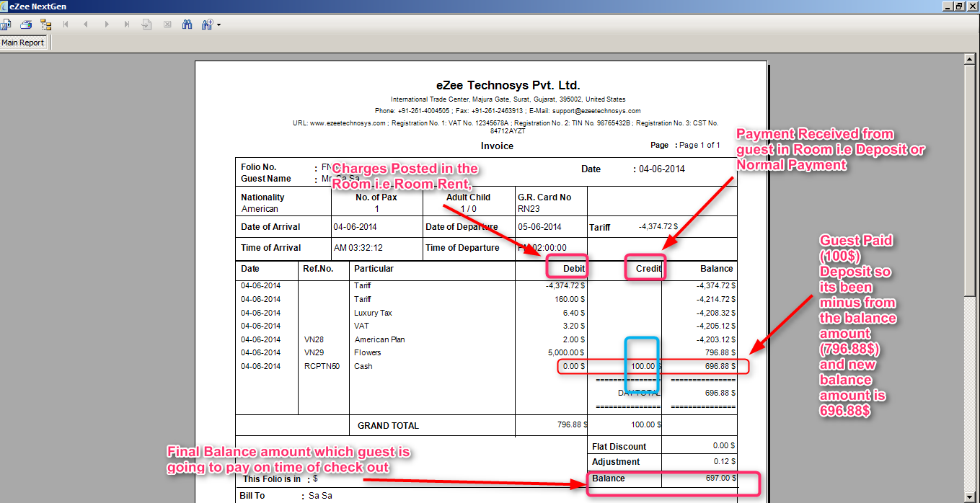This screenshot has width=980, height=503.
Task: Close the eZee NextGen window
Action: coord(971,6)
